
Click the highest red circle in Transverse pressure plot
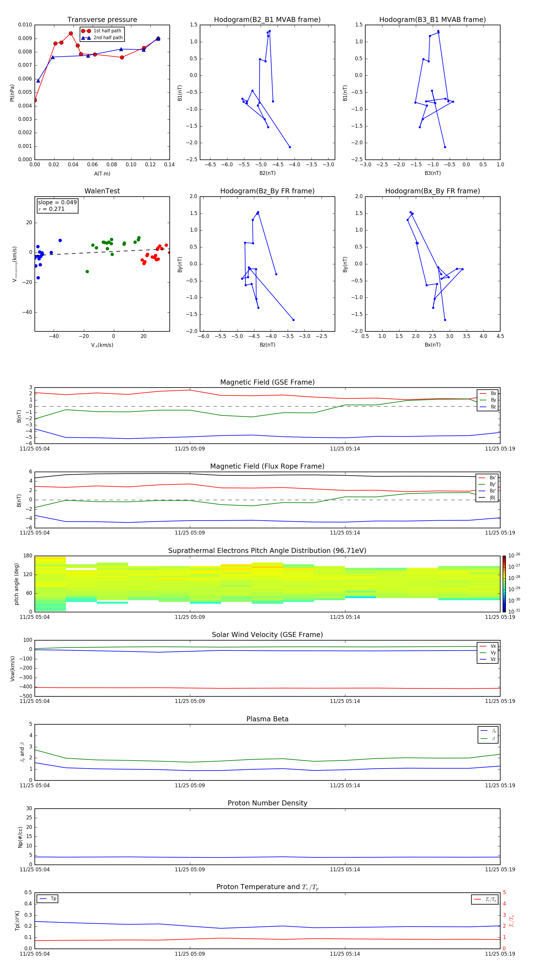coord(71,34)
